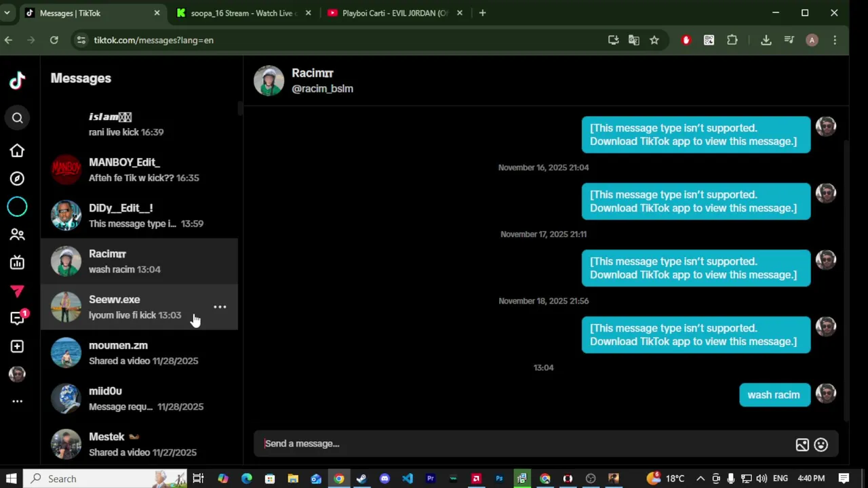868x488 pixels.
Task: Click Racim's avatar in chat header
Action: (x=269, y=81)
